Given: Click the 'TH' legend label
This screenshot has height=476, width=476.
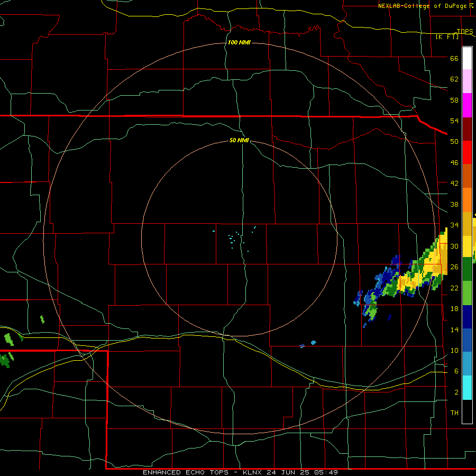Looking at the screenshot, I should [454, 413].
